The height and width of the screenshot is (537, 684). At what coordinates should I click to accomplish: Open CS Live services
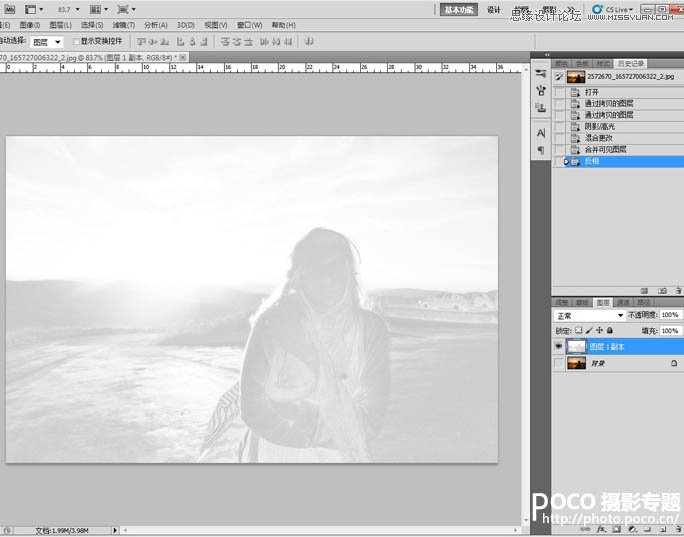[612, 9]
